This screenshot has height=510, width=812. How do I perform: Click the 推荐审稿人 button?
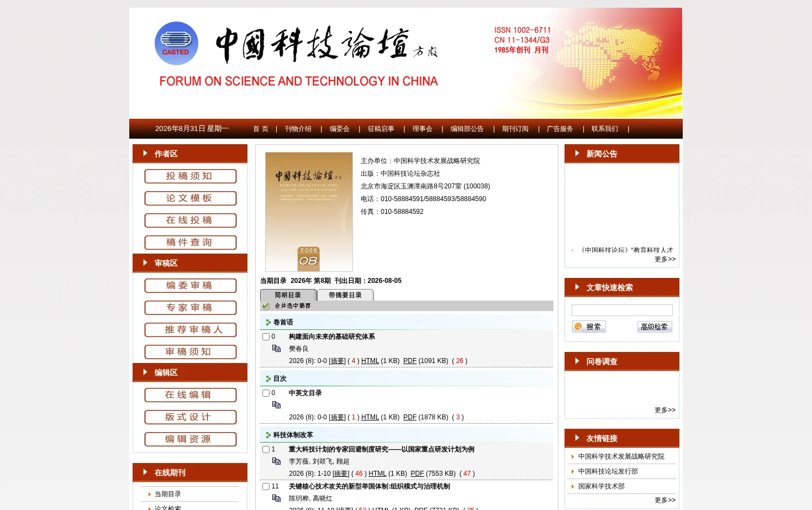tap(191, 330)
